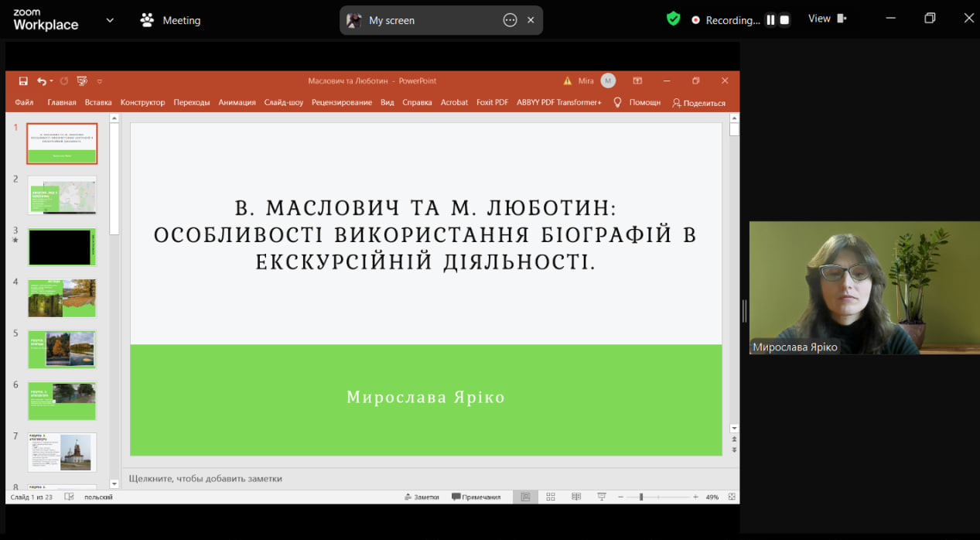The width and height of the screenshot is (980, 540).
Task: Click the previous slide double-arrow button
Action: (x=734, y=439)
